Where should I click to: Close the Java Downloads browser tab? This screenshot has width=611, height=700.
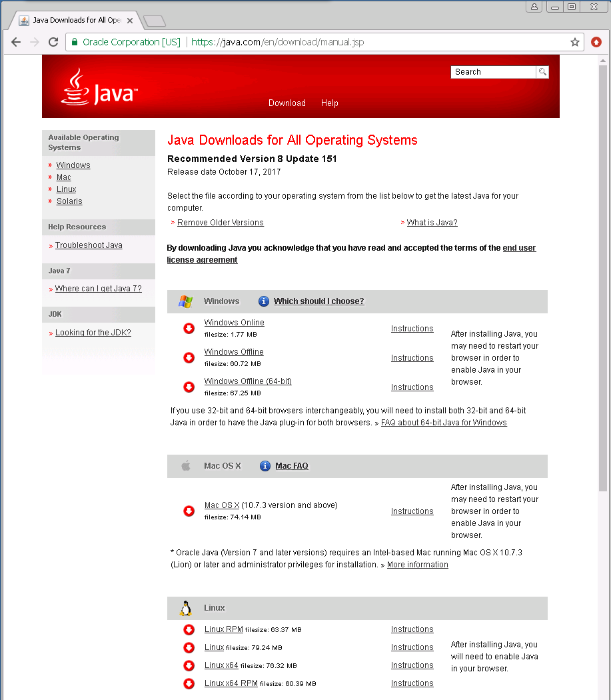click(x=130, y=21)
